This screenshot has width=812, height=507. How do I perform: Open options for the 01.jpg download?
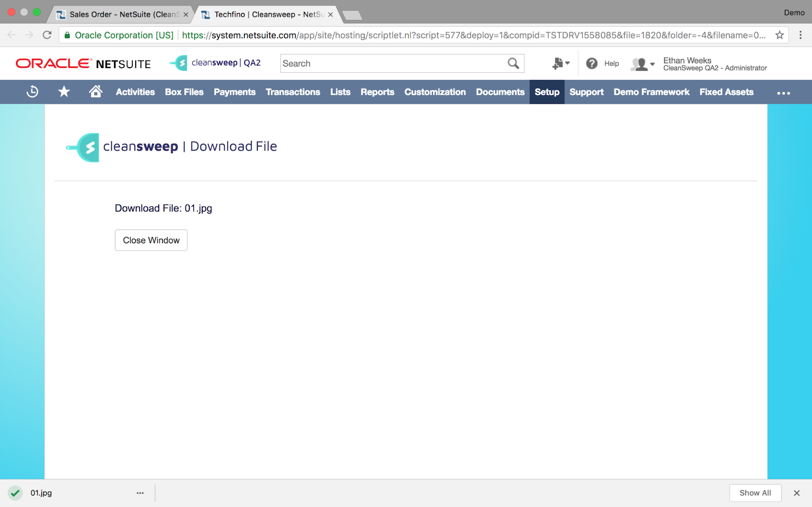click(x=140, y=493)
